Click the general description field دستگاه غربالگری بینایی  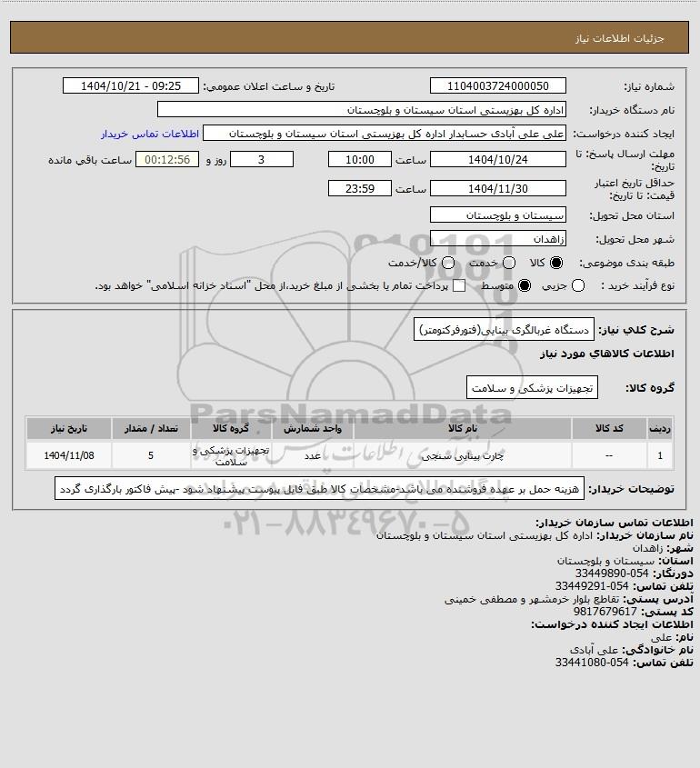click(x=504, y=330)
